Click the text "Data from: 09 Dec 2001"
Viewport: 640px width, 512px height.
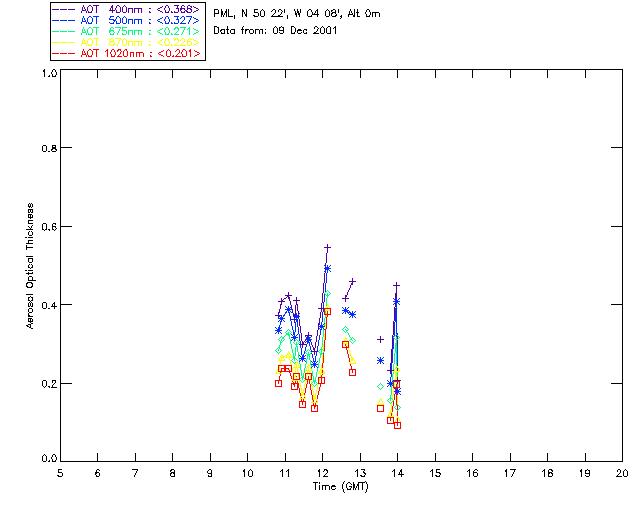click(275, 31)
